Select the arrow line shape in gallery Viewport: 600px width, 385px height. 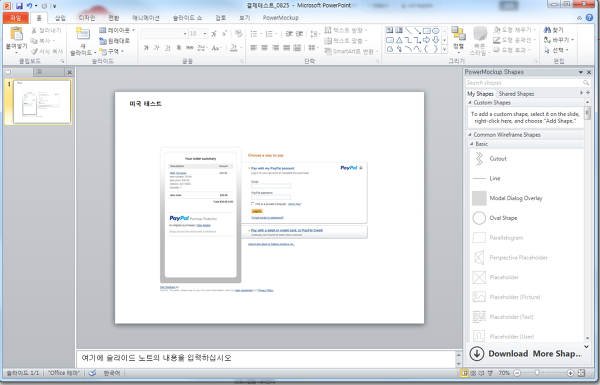tap(417, 30)
